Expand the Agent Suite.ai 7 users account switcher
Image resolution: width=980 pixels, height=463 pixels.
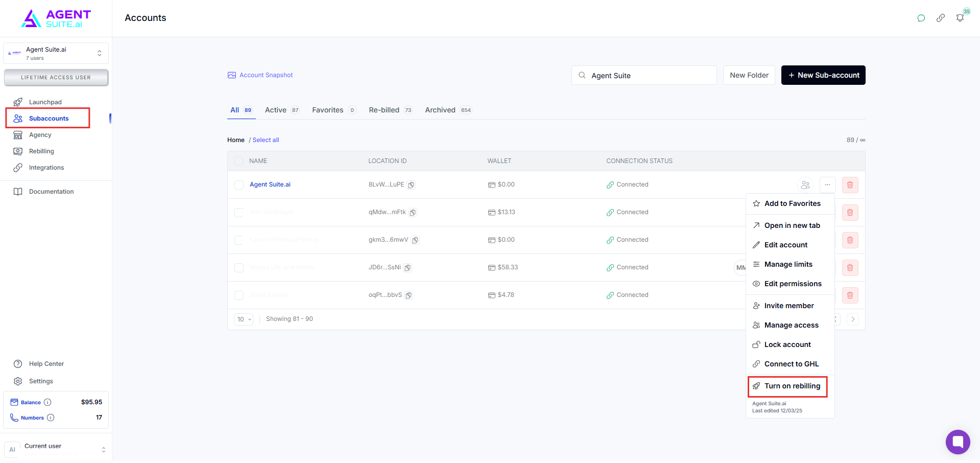[56, 53]
